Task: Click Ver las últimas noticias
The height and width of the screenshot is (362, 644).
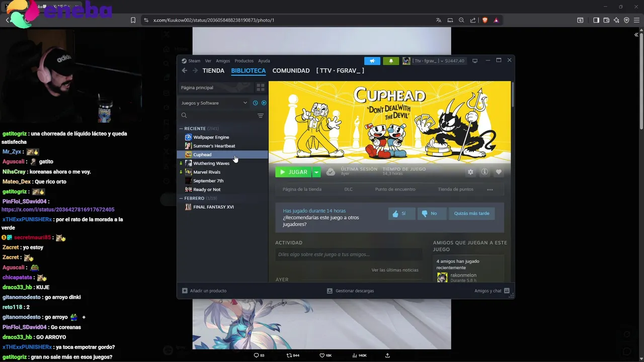Action: [x=395, y=270]
